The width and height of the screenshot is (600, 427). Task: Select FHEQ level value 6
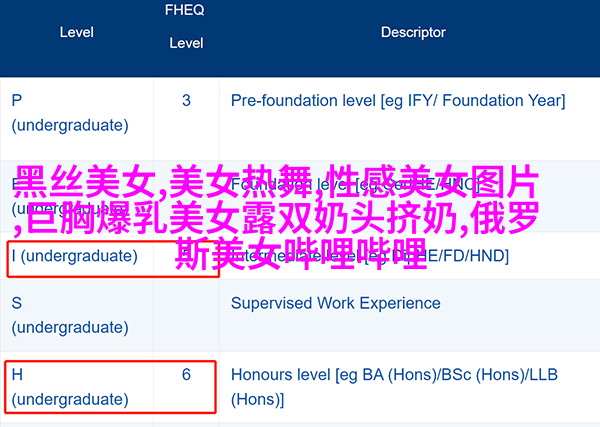(186, 375)
